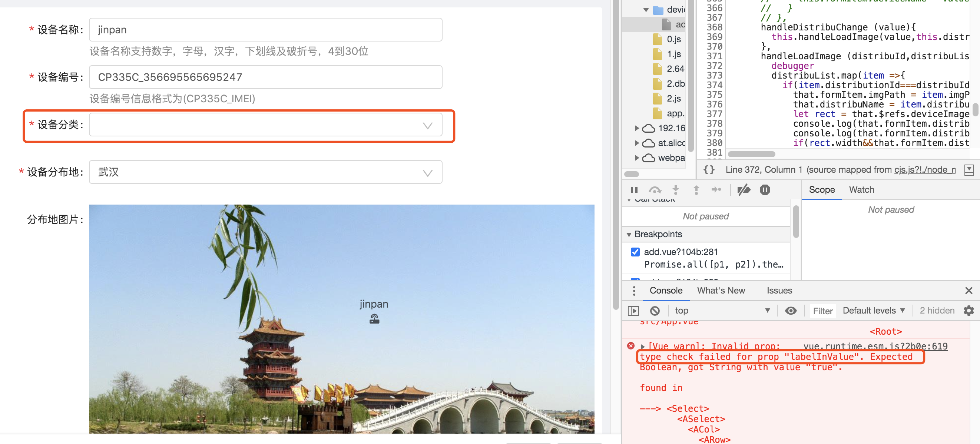Switch to the Watch tab
Viewport: 980px width, 444px height.
click(861, 189)
